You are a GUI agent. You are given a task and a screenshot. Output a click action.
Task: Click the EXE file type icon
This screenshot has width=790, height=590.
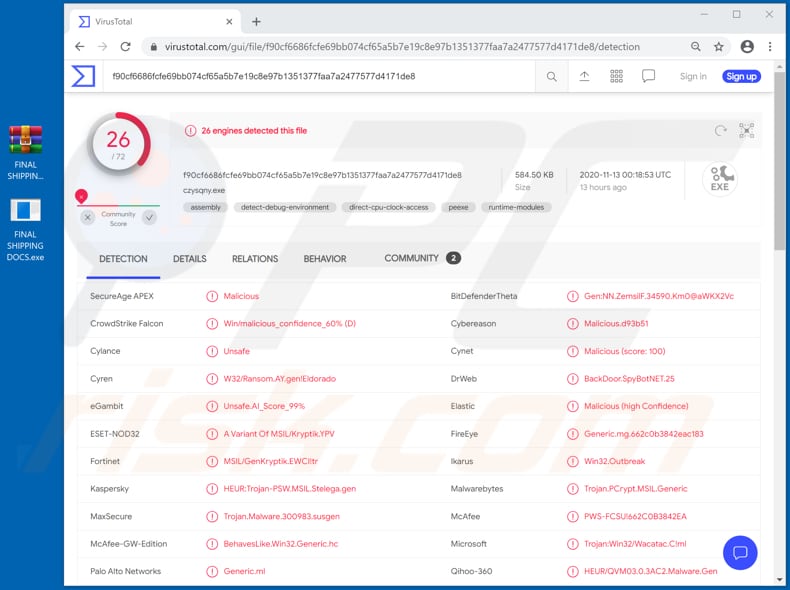[x=720, y=179]
